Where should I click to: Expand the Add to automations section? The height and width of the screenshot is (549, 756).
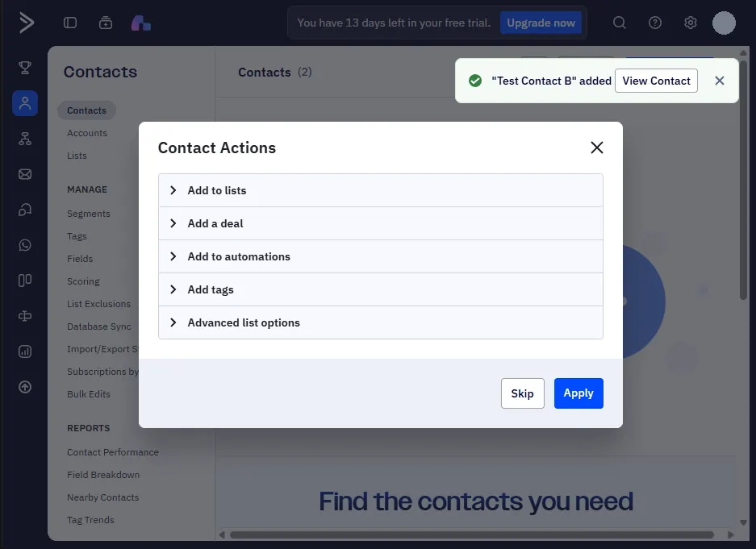[x=380, y=256]
